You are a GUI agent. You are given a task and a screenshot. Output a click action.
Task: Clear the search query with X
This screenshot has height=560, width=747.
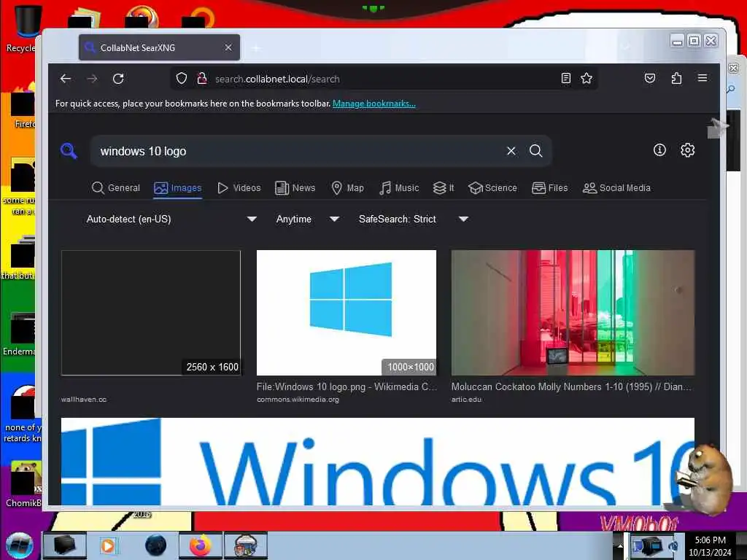tap(511, 151)
